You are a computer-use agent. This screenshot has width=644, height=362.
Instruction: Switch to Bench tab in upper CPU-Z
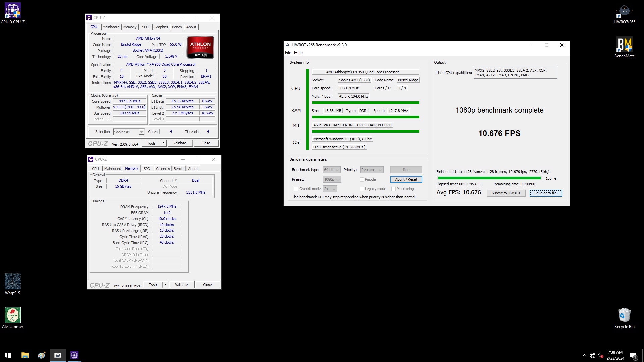tap(177, 27)
